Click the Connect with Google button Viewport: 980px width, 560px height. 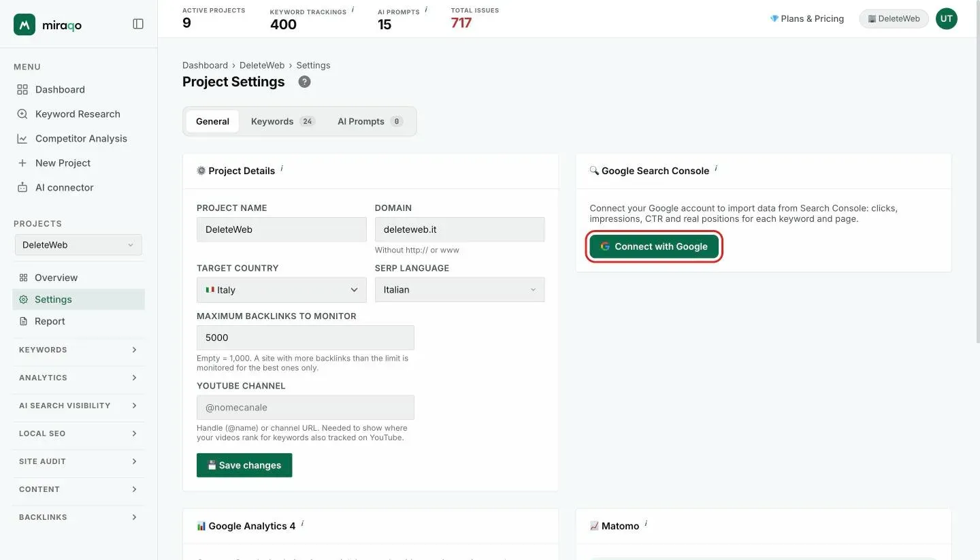[x=654, y=246]
